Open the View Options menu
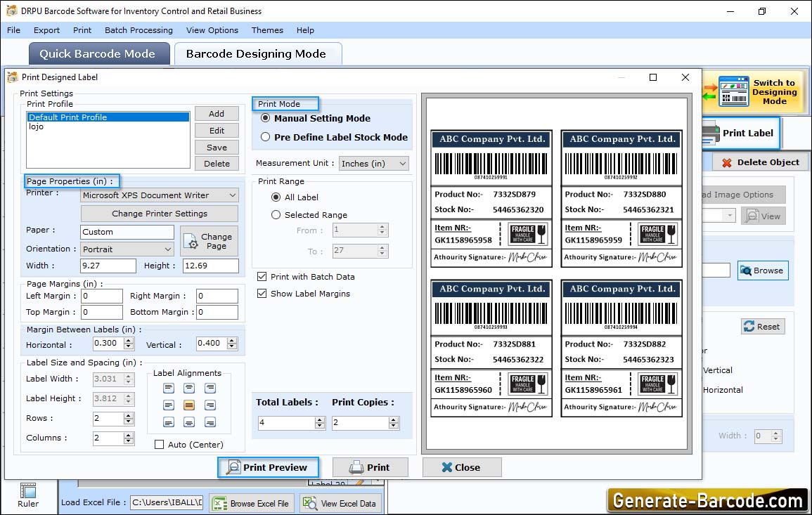Viewport: 812px width, 515px height. pyautogui.click(x=212, y=30)
